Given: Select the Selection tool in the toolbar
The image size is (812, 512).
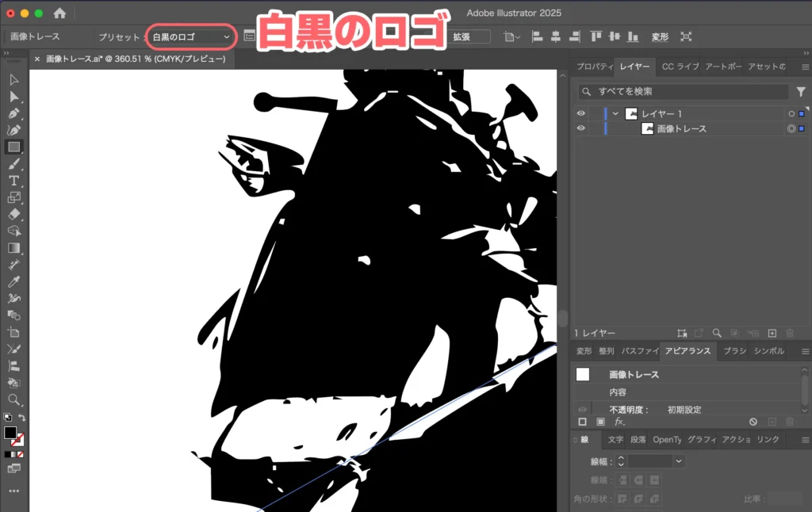Looking at the screenshot, I should (13, 78).
